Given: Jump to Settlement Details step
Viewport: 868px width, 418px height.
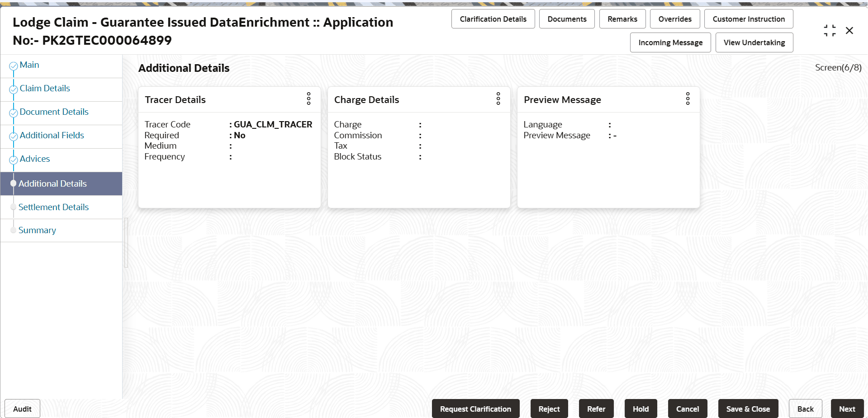Looking at the screenshot, I should (53, 207).
